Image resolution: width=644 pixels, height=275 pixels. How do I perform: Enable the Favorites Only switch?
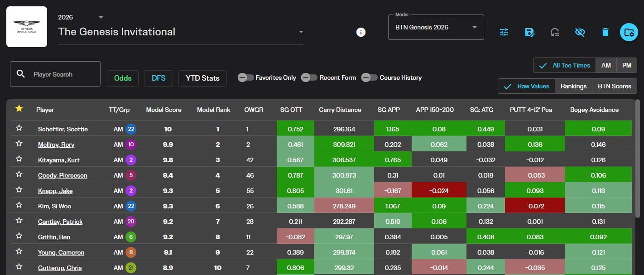click(246, 77)
